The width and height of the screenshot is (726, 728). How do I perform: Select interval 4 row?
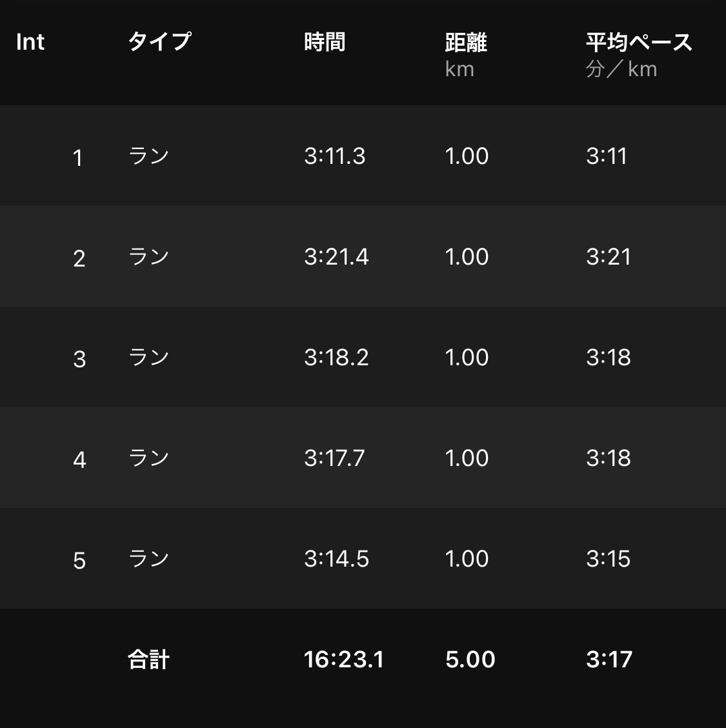(x=363, y=458)
